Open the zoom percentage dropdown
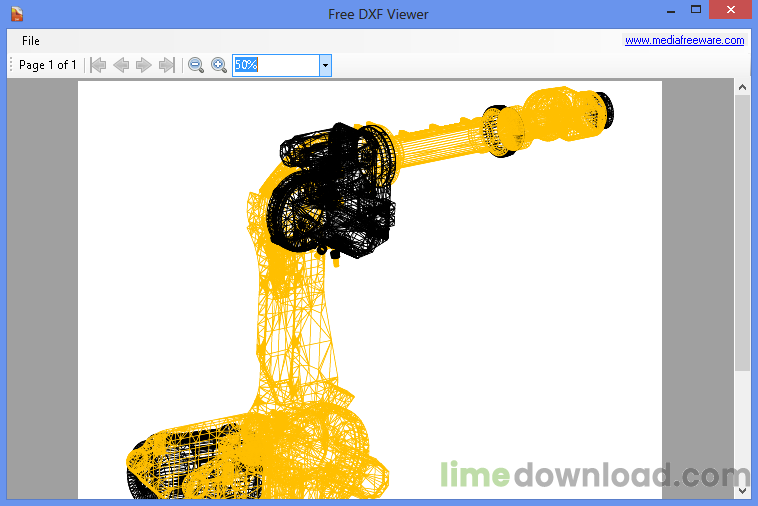 [x=325, y=65]
